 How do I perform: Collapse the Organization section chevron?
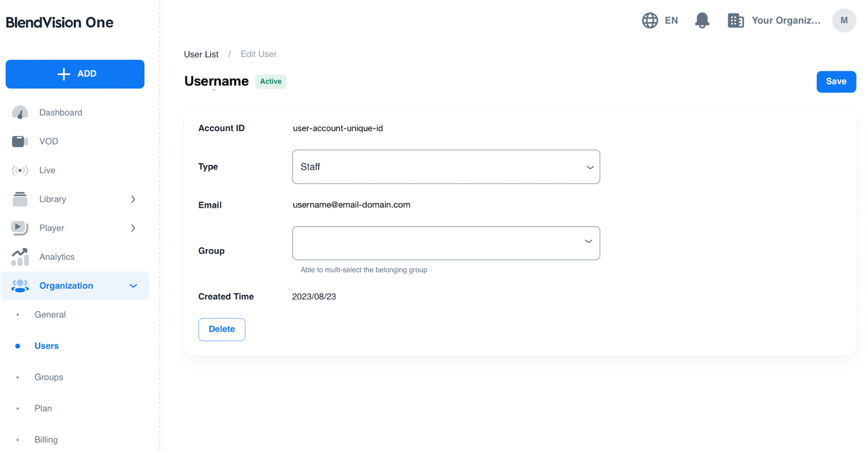click(133, 286)
